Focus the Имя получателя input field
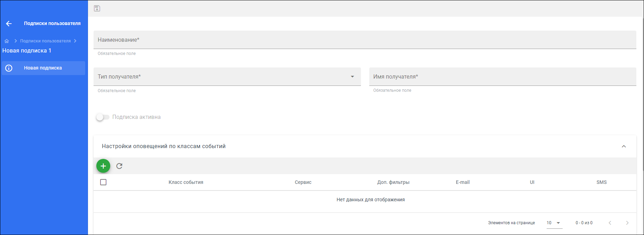 [503, 76]
